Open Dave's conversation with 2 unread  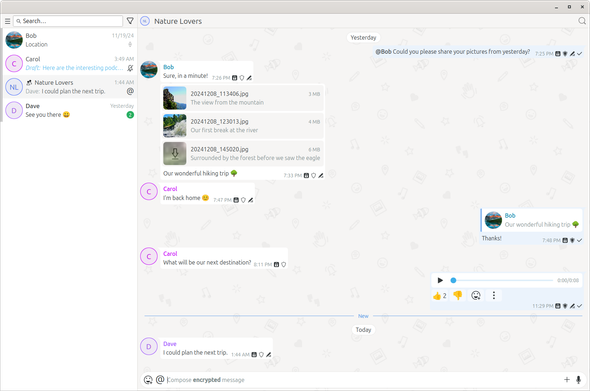point(70,110)
